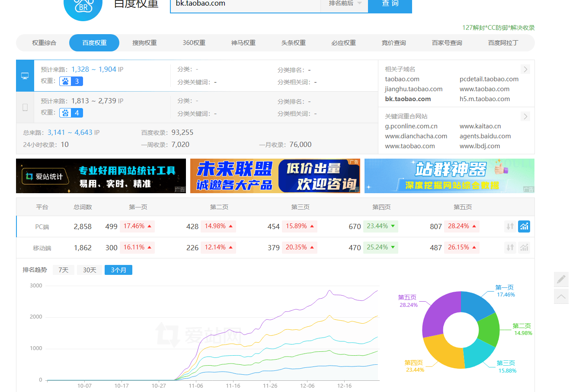Open the h5.m.taobao.com link
This screenshot has width=579, height=392.
(485, 99)
